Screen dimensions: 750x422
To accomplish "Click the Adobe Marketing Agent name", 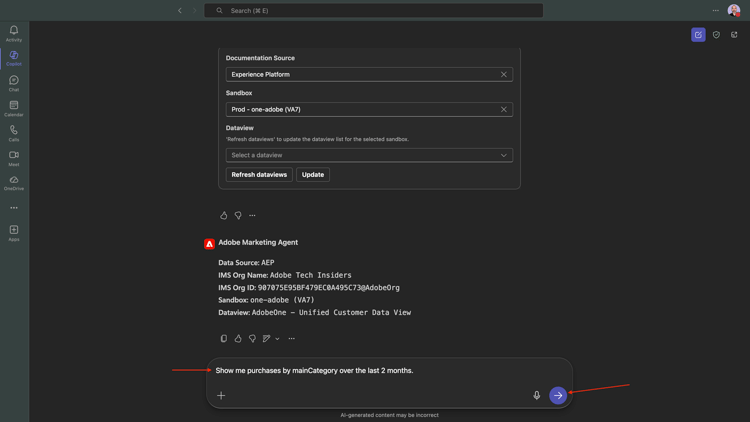I will point(258,242).
